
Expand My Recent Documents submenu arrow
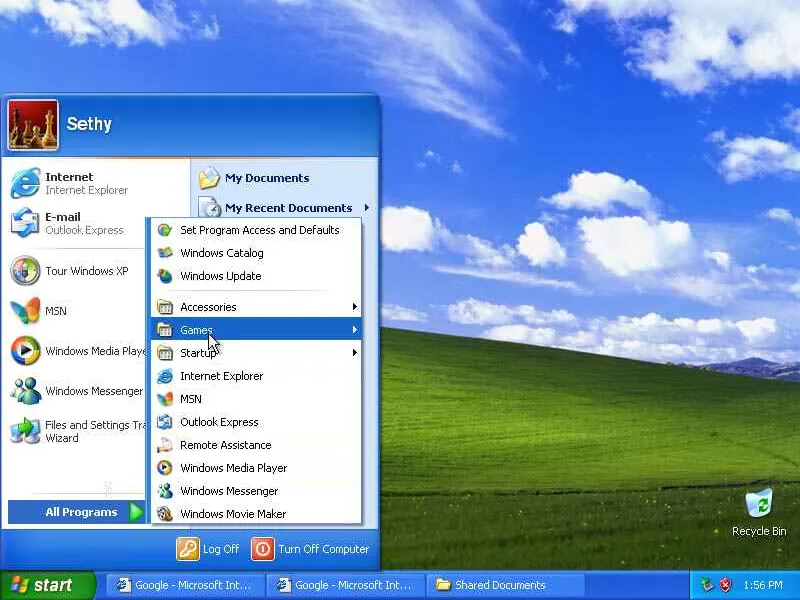[367, 208]
